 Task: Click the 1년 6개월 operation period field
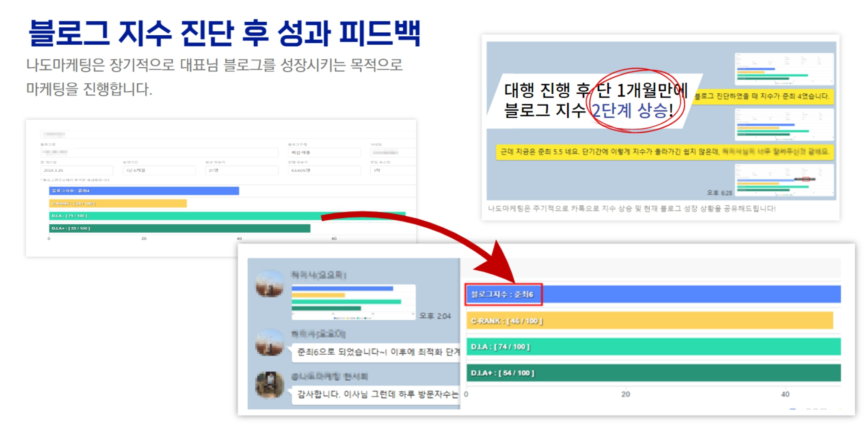click(x=159, y=170)
